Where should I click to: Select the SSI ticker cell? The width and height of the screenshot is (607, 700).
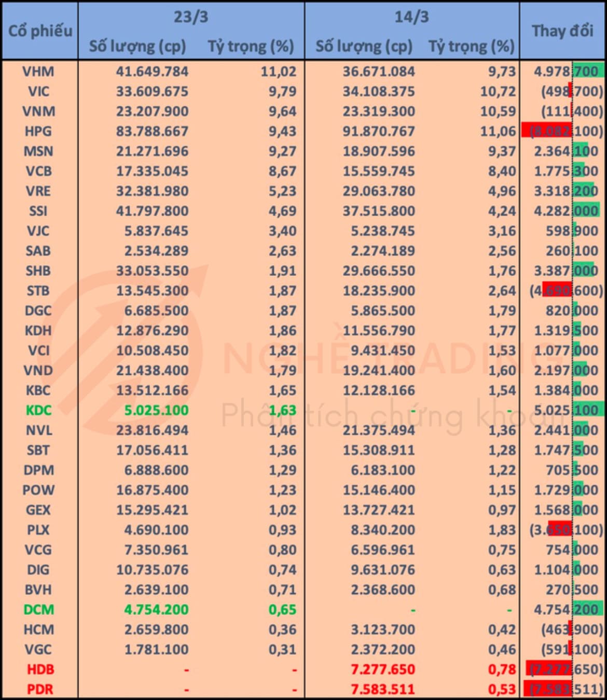[38, 211]
